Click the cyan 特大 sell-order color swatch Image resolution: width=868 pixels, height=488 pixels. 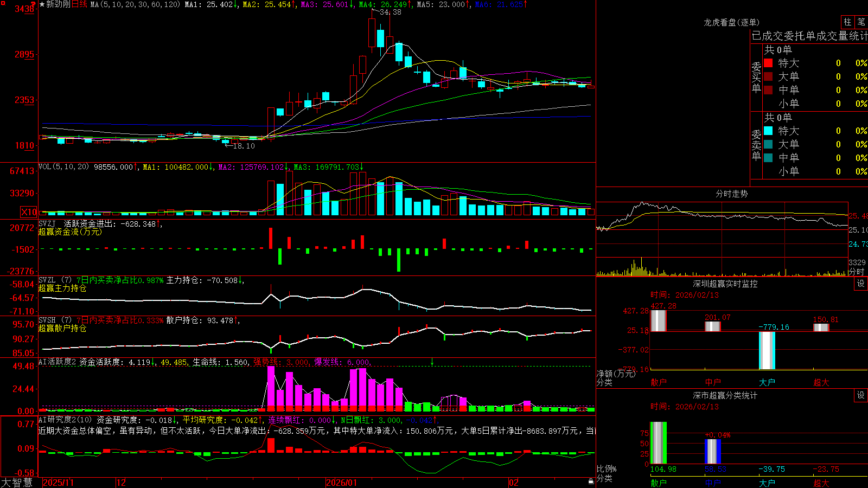click(x=768, y=131)
